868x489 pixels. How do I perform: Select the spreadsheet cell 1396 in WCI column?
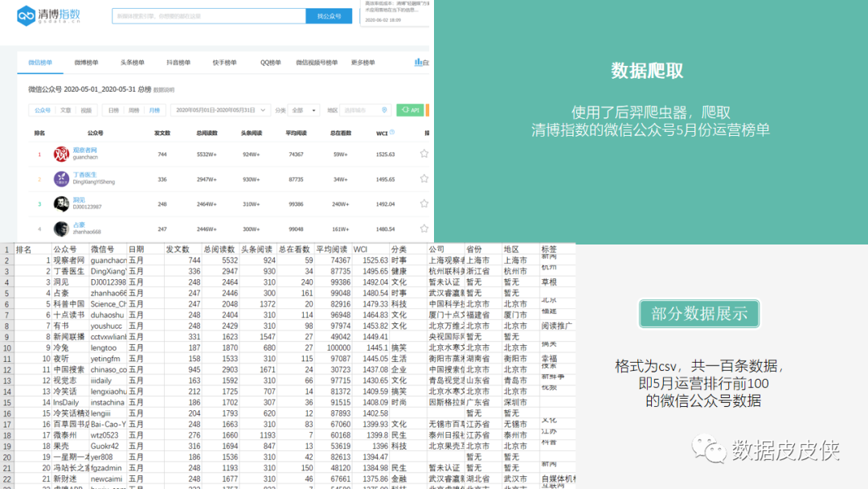pos(371,446)
